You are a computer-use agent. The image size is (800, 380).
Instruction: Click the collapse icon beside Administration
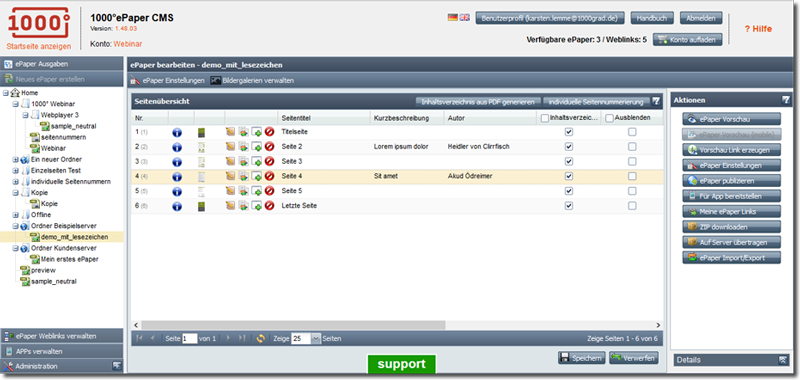point(117,366)
